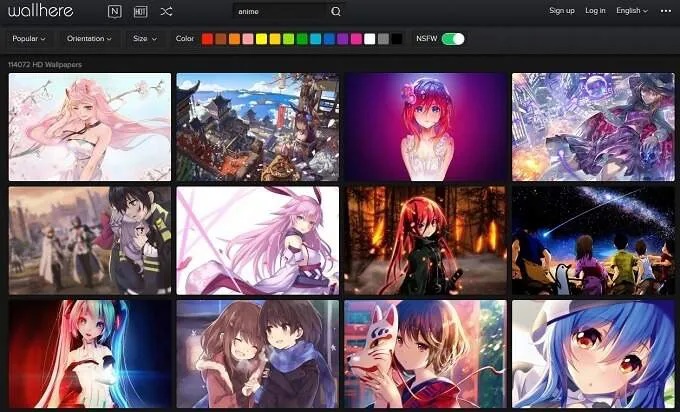Viewport: 680px width, 412px height.
Task: Expand the English language dropdown
Action: click(x=632, y=11)
